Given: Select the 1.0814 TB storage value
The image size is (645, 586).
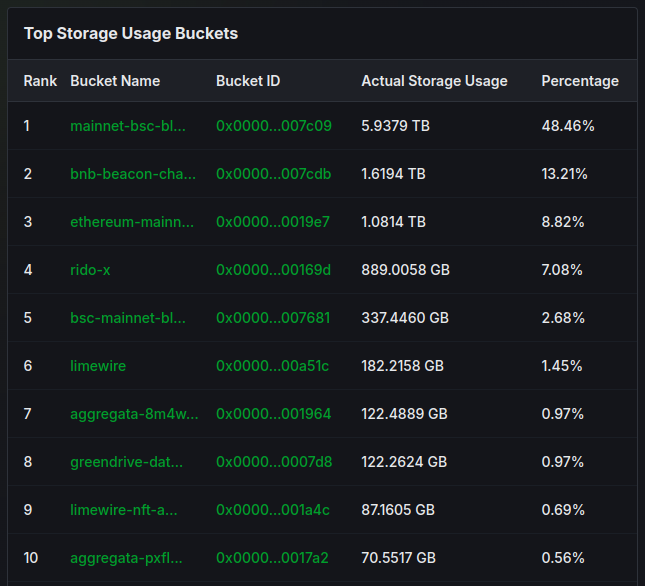Looking at the screenshot, I should click(x=393, y=222).
